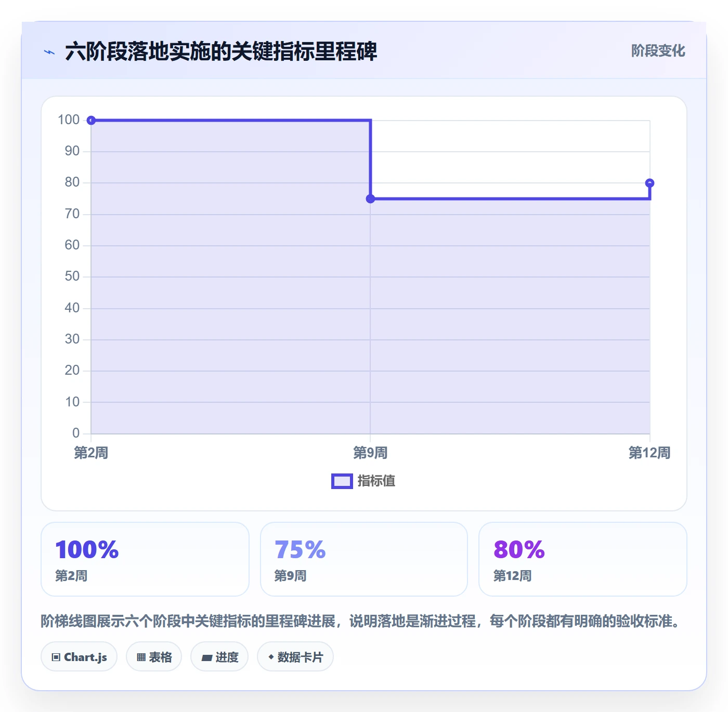
Task: Click the diamond icon in 数据卡片 tag
Action: [x=271, y=657]
